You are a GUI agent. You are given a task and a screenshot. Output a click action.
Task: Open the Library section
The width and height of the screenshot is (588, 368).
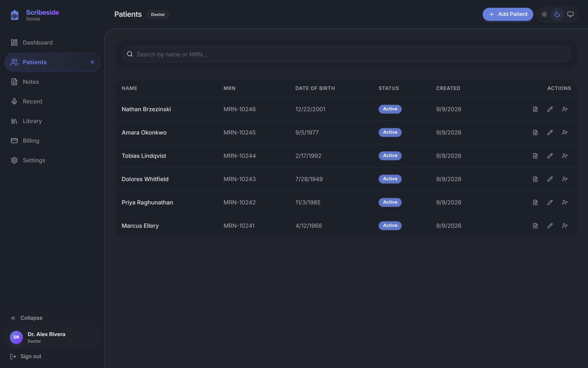coord(52,121)
